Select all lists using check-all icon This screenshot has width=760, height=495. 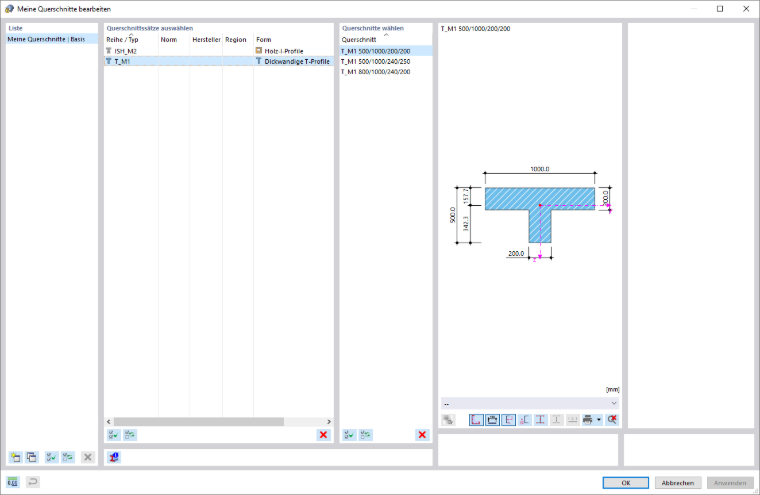click(x=51, y=457)
